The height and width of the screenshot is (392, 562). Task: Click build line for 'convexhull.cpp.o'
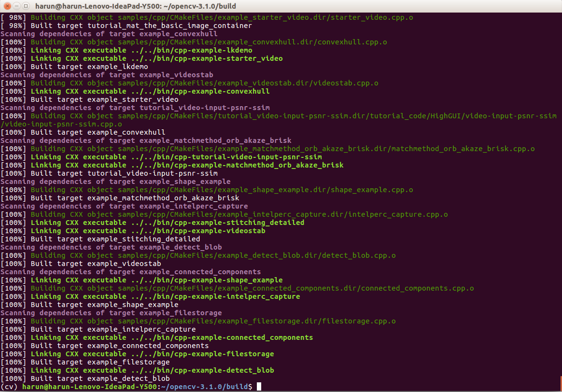[194, 42]
